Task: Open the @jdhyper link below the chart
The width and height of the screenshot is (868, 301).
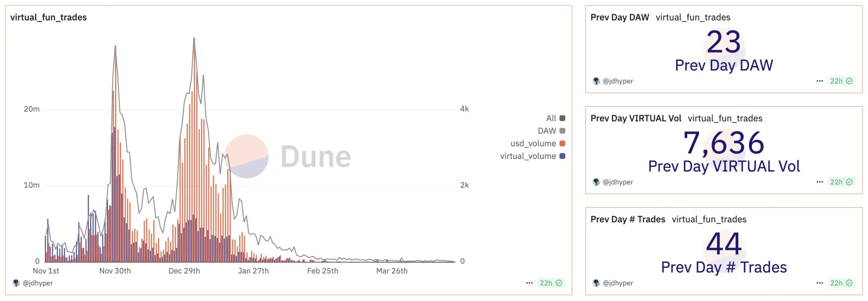Action: 38,283
